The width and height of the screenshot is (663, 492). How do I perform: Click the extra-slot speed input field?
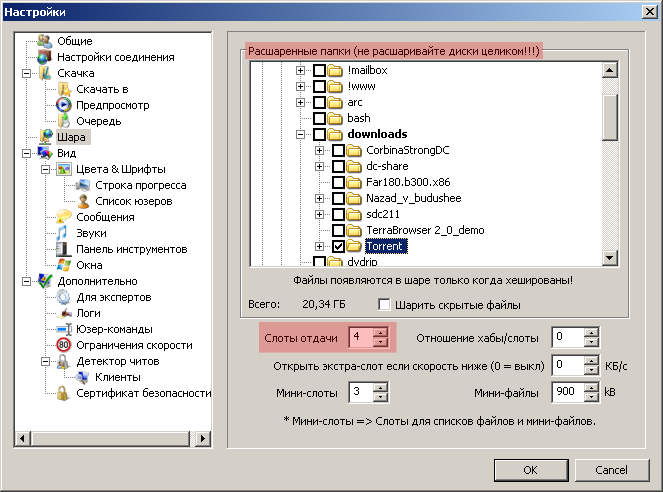(x=568, y=365)
